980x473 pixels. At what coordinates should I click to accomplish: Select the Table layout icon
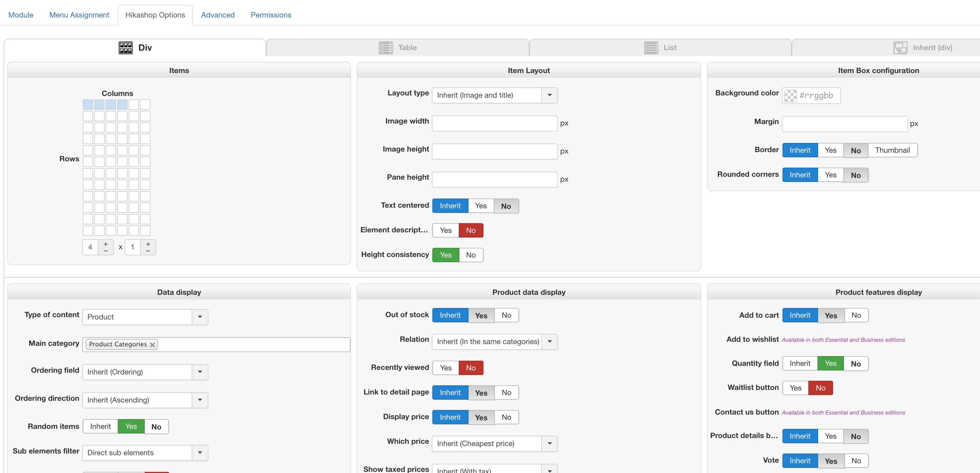pos(386,48)
